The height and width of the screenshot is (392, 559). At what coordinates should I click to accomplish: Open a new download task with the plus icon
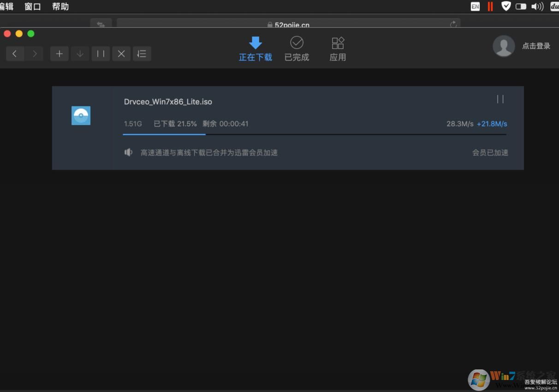[59, 53]
